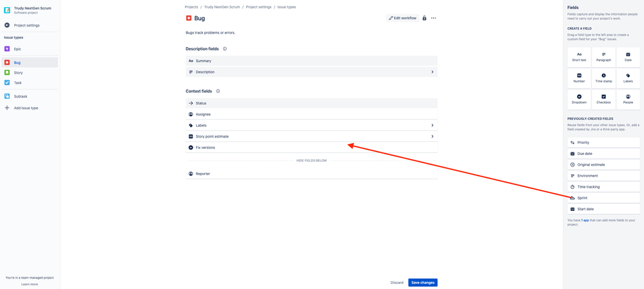
Task: Select the Subtask issue type
Action: pos(29,96)
